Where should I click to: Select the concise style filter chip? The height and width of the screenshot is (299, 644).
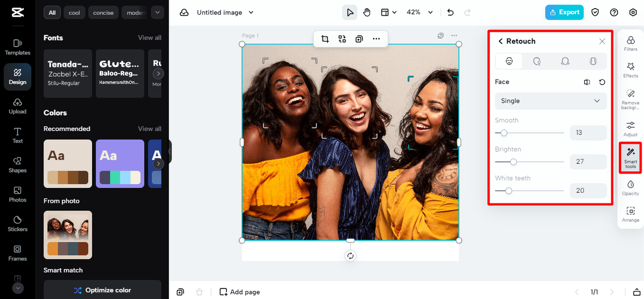[x=104, y=13]
